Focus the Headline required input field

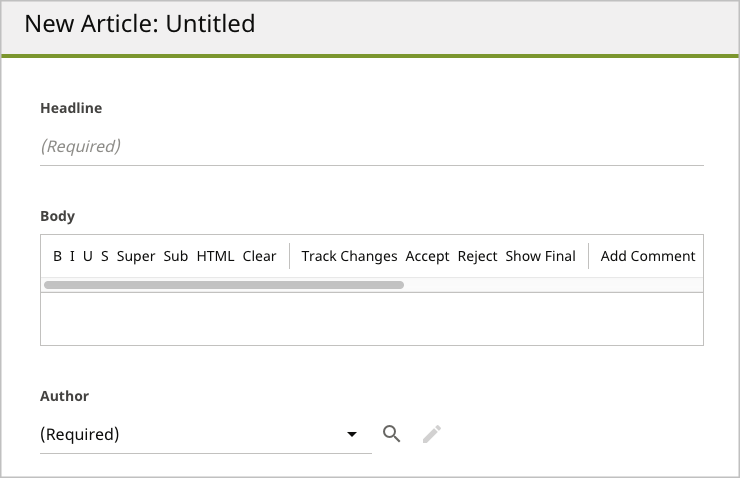pos(372,147)
